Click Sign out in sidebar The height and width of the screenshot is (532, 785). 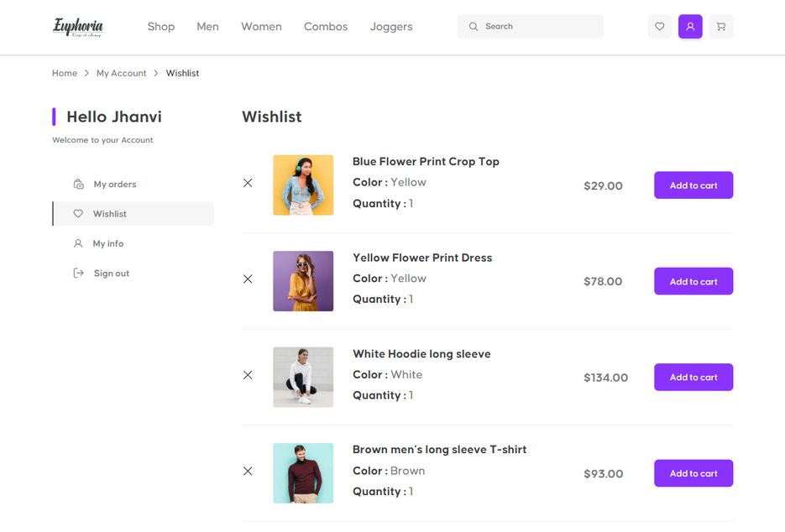[x=111, y=274]
